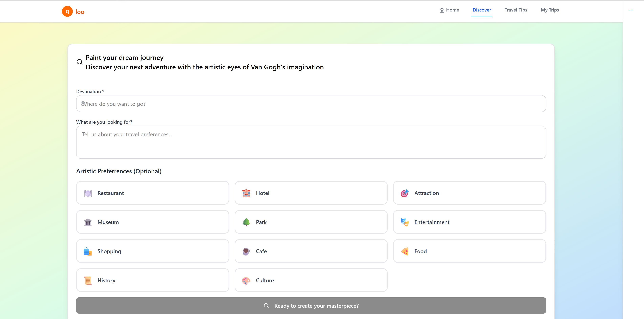Toggle the Museum preference option
The image size is (644, 319).
click(153, 222)
